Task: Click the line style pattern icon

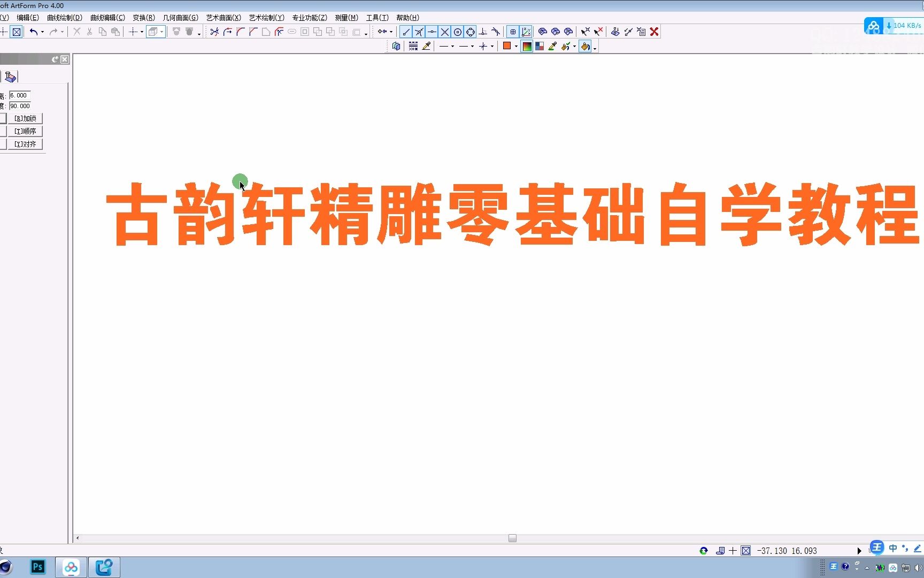Action: pyautogui.click(x=413, y=46)
